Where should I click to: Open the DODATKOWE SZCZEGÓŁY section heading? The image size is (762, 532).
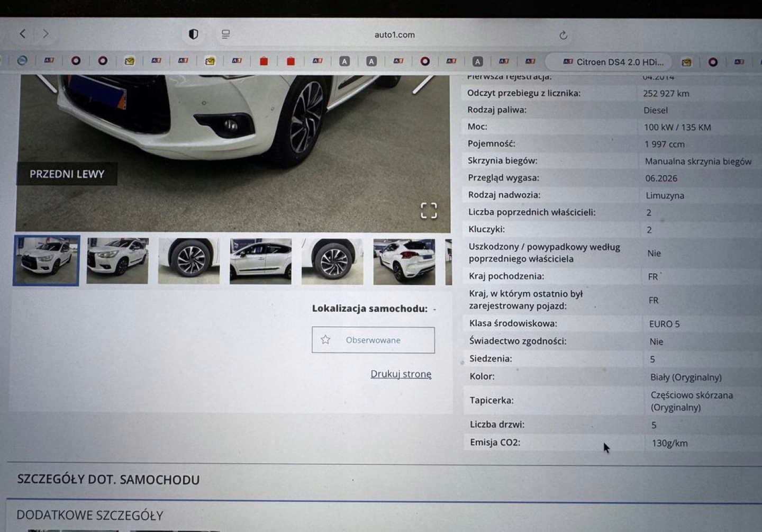click(90, 515)
